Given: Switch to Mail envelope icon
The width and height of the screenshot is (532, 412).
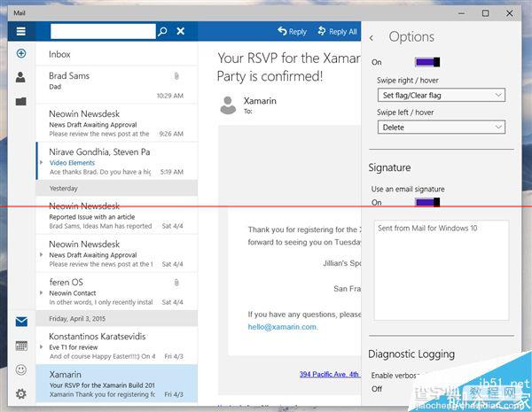Looking at the screenshot, I should (x=21, y=321).
